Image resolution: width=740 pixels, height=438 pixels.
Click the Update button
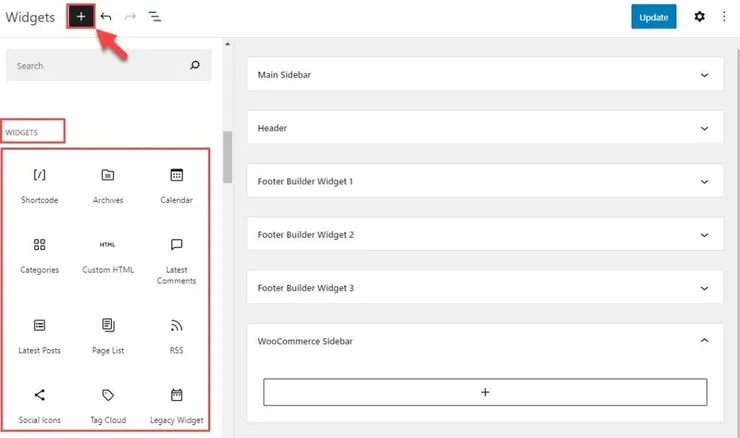pos(654,17)
